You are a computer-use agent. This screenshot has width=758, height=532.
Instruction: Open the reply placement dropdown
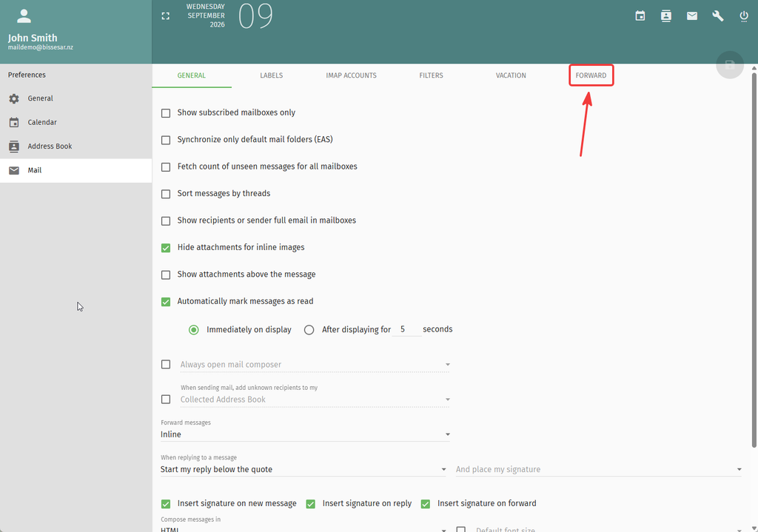pyautogui.click(x=303, y=469)
